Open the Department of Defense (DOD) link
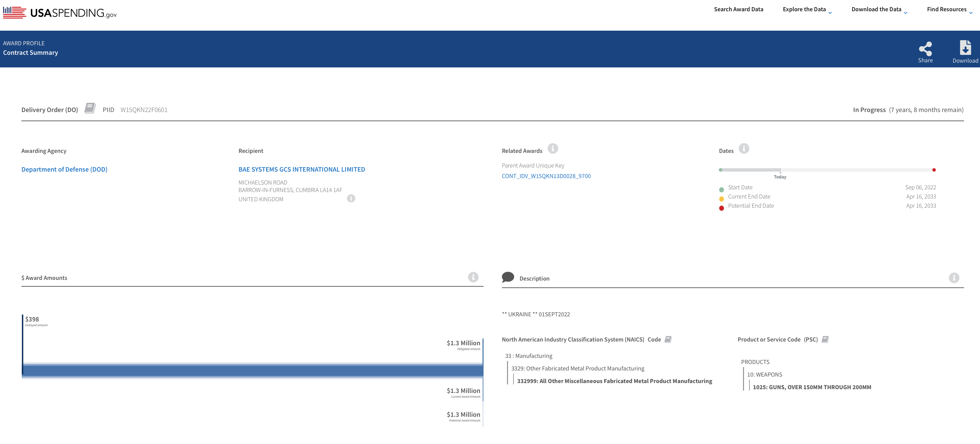The height and width of the screenshot is (444, 980). coord(64,170)
